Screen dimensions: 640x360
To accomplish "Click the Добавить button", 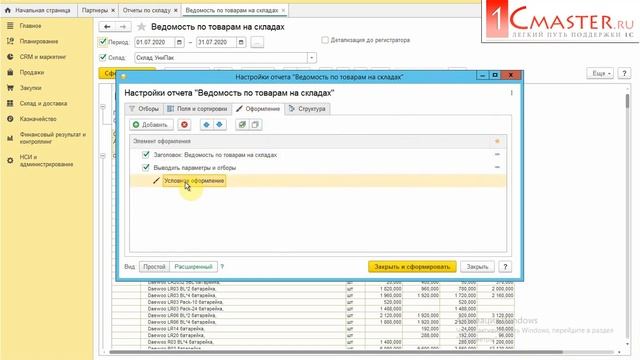I will click(151, 124).
